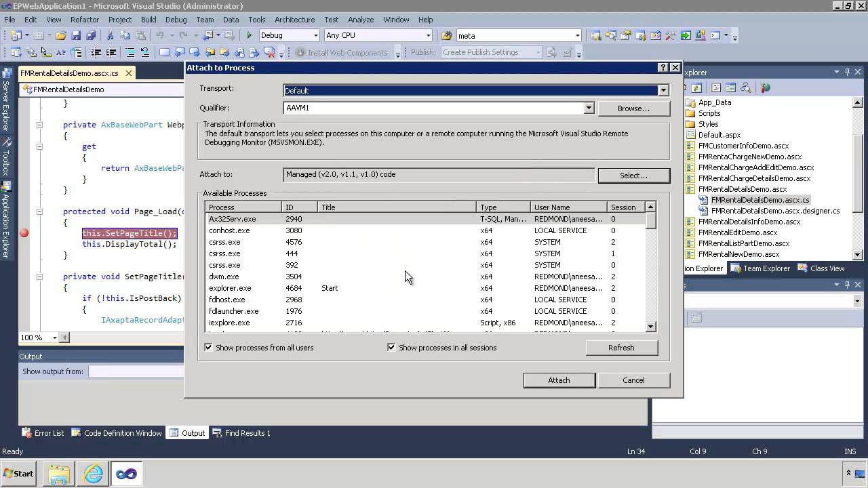The width and height of the screenshot is (868, 488).
Task: Click the Attach button
Action: (559, 380)
